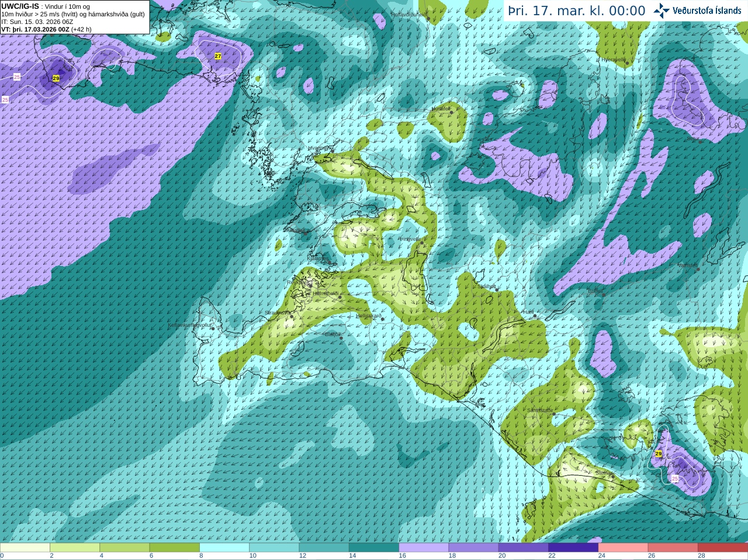This screenshot has height=560, width=748.
Task: Click the Straumsvík station label
Action: click(277, 313)
